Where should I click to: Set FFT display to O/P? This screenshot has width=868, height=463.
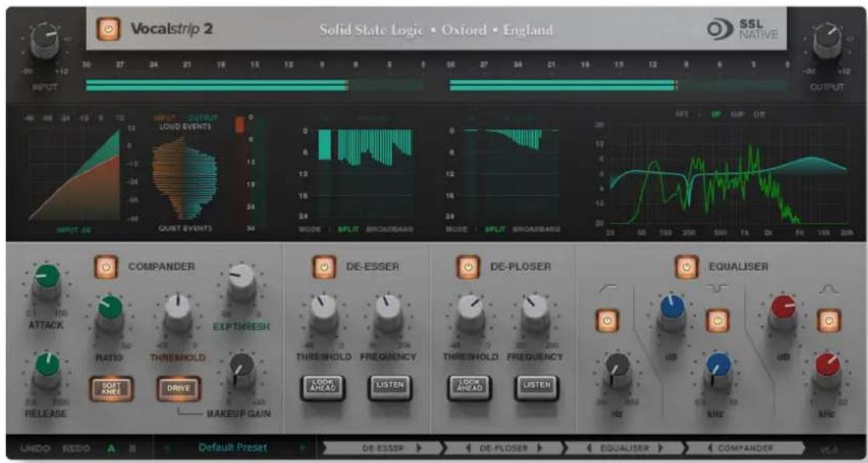pos(737,114)
